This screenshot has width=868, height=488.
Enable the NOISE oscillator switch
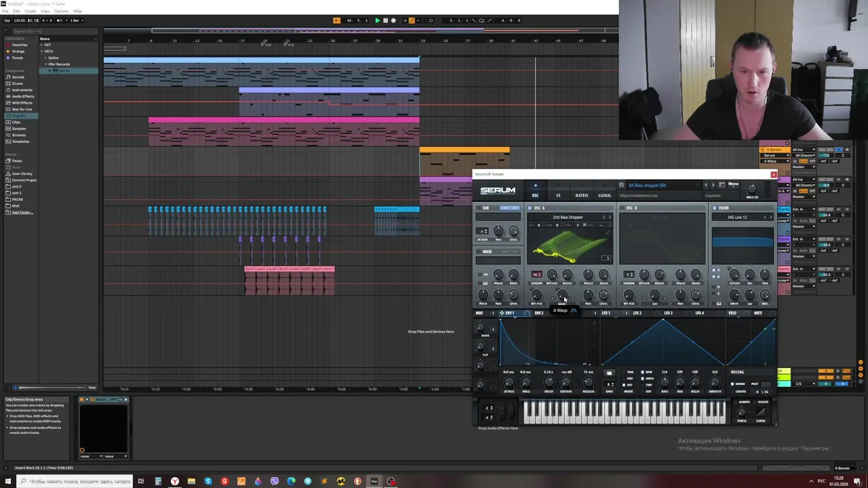pos(478,251)
